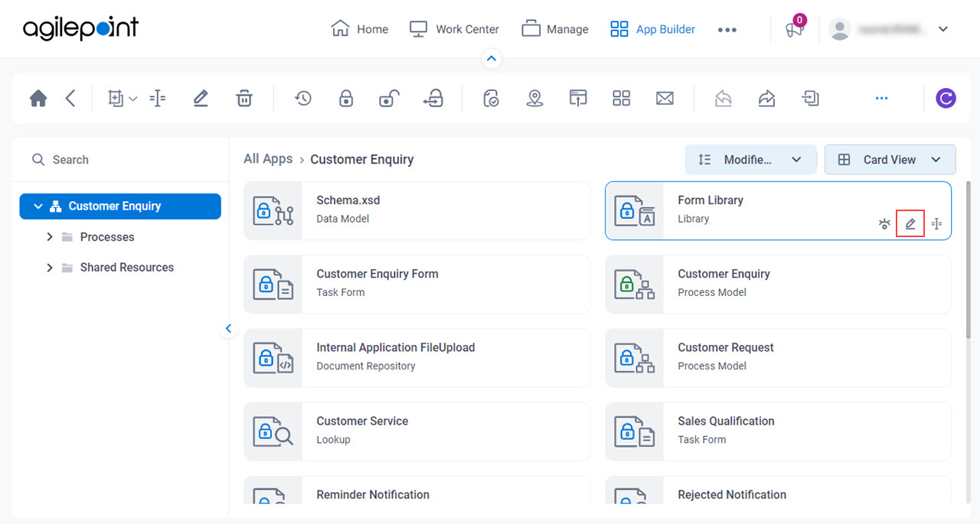Open the Work Center tab

(454, 29)
